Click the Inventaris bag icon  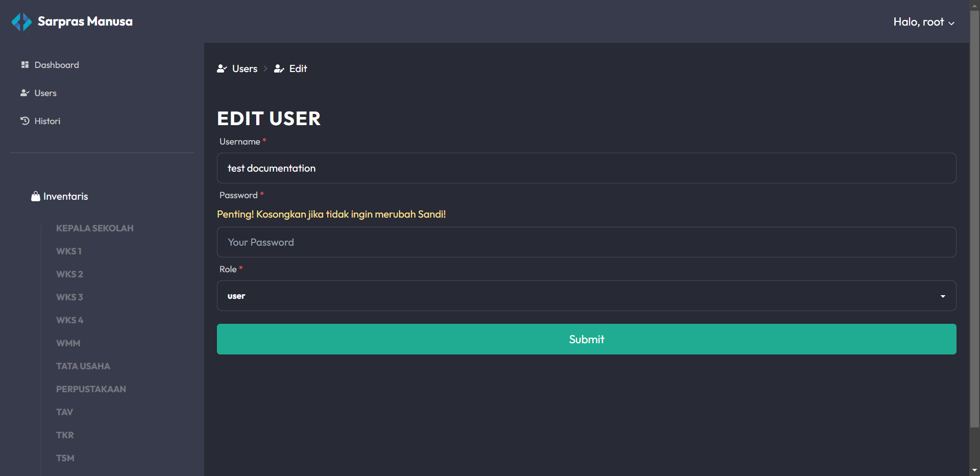pos(36,196)
